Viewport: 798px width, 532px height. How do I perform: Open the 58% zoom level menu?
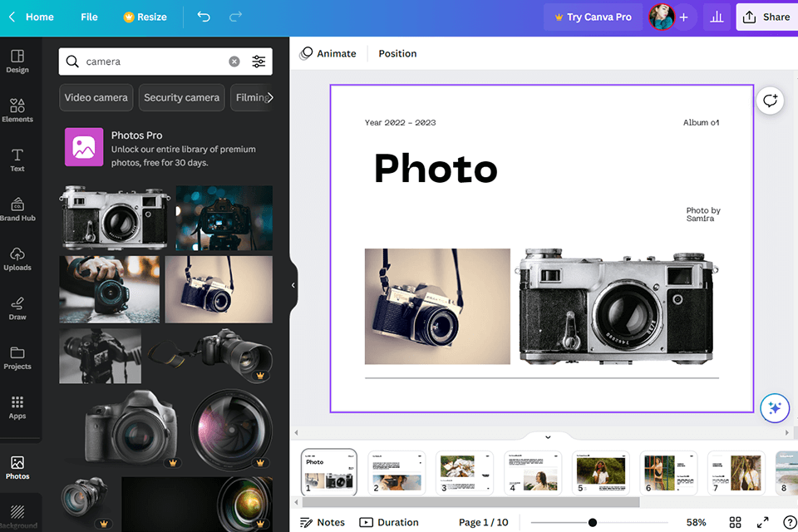point(696,522)
